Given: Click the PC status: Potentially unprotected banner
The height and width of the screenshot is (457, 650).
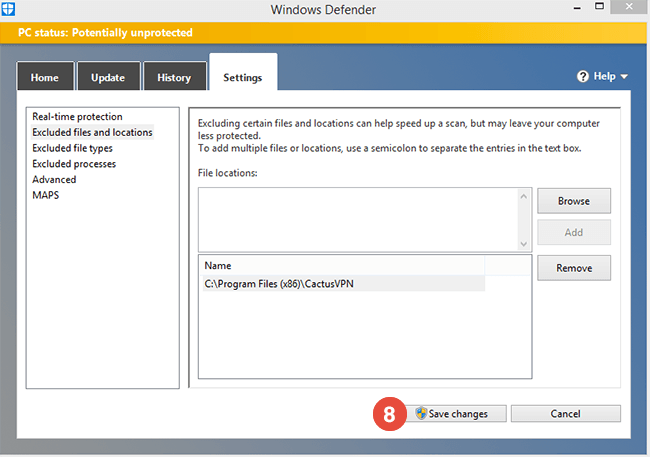Looking at the screenshot, I should coord(323,33).
